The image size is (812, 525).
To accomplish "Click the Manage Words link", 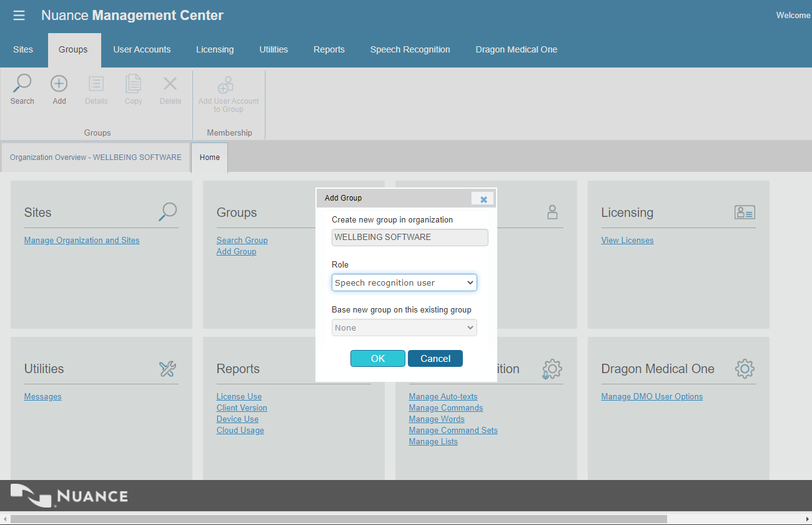I will (437, 419).
